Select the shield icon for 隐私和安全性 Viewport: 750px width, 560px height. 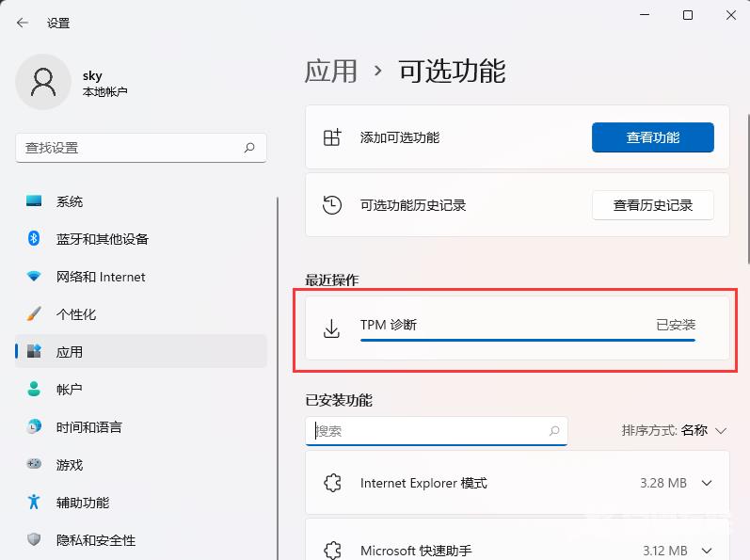click(34, 539)
